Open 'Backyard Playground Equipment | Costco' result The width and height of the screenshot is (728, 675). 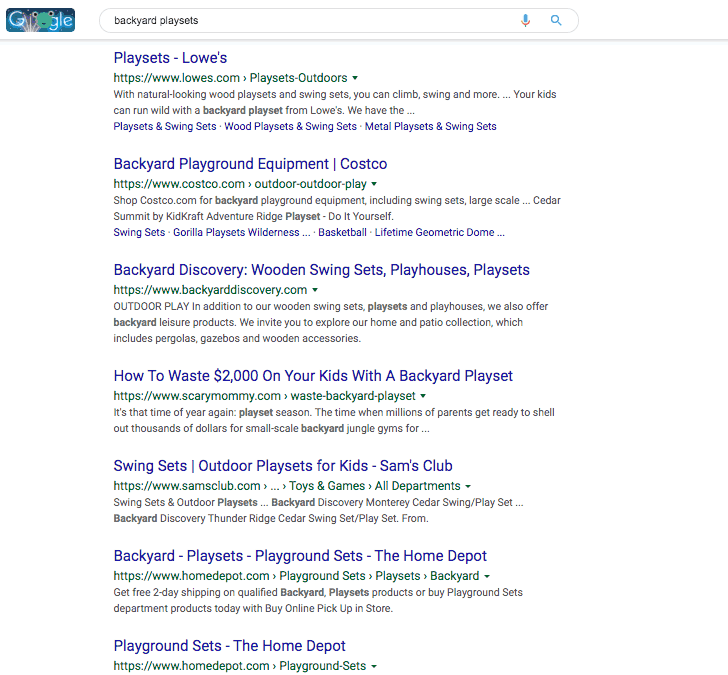click(250, 164)
